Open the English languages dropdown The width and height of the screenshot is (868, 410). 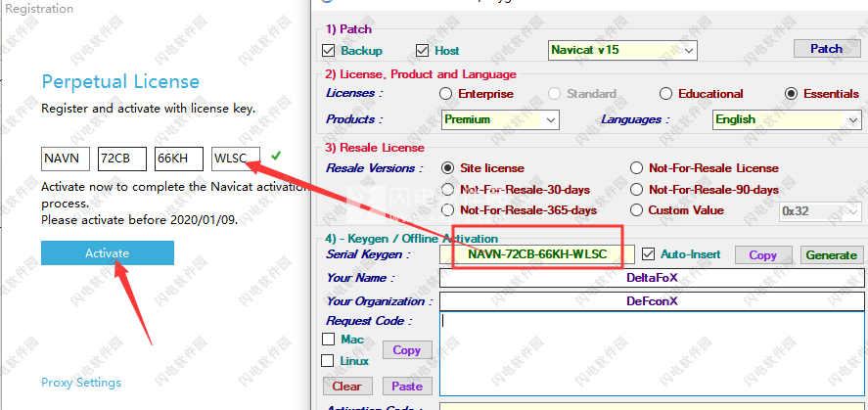coord(787,119)
